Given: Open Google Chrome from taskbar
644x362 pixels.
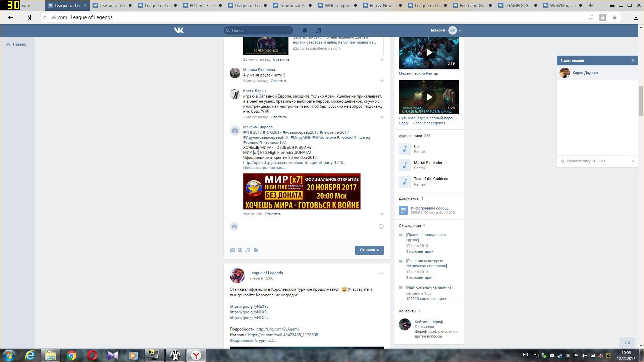Looking at the screenshot, I should [x=71, y=355].
